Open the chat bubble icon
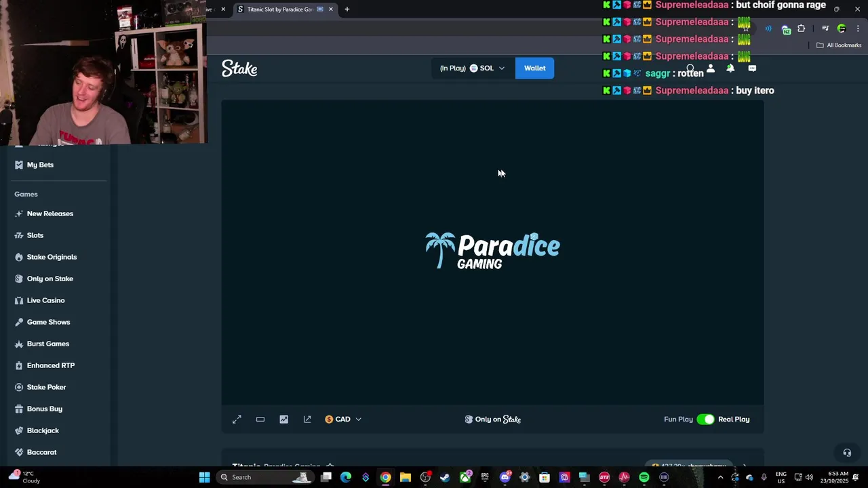 pos(752,68)
